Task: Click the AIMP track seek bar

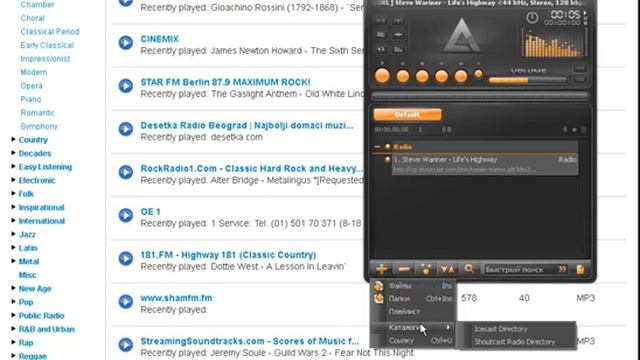Action: coord(480,96)
